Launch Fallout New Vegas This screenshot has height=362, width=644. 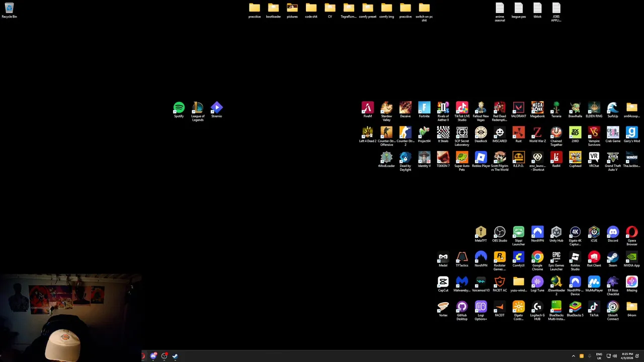480,112
